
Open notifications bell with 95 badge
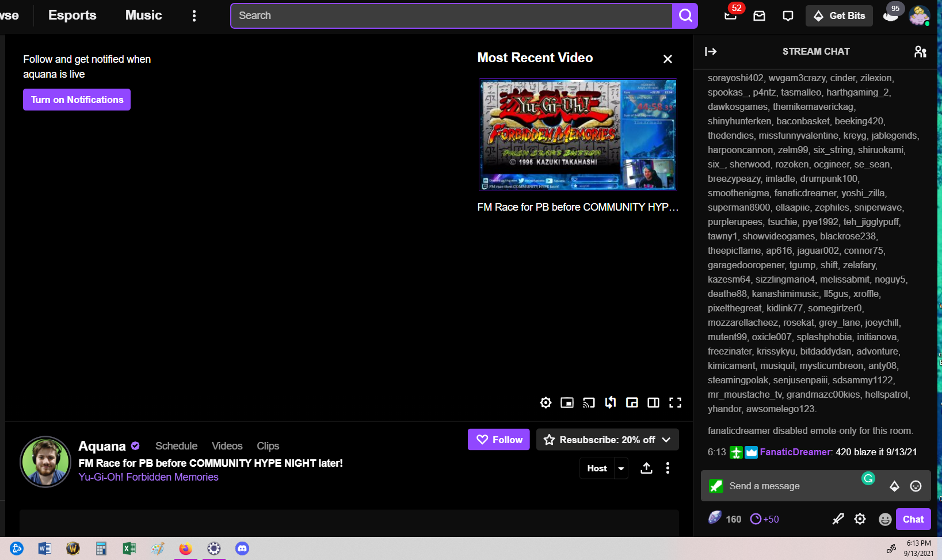tap(891, 16)
